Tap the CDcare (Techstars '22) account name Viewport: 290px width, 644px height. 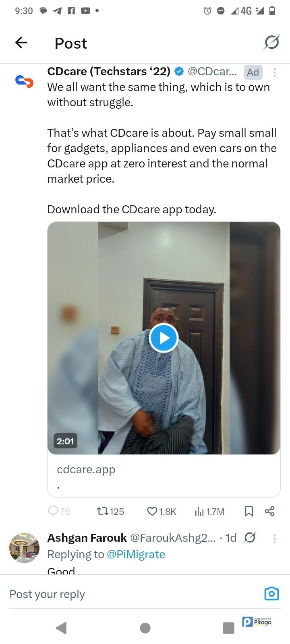point(109,72)
